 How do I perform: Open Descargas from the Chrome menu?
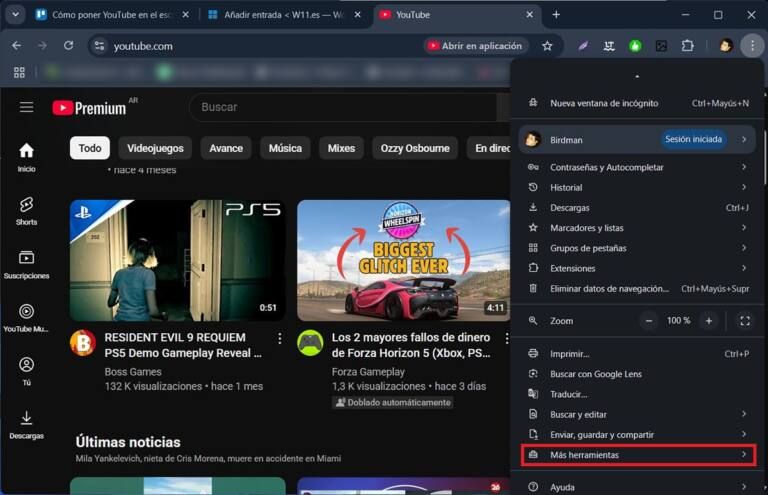point(637,208)
